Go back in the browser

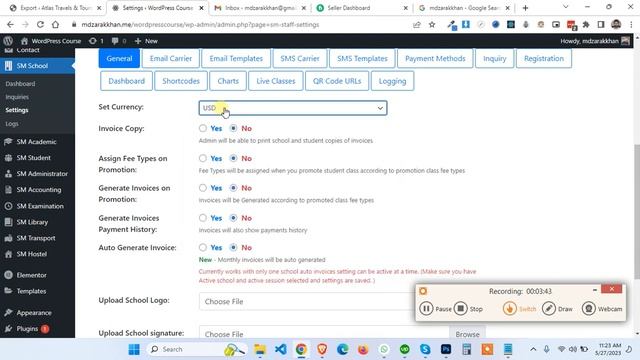point(10,24)
